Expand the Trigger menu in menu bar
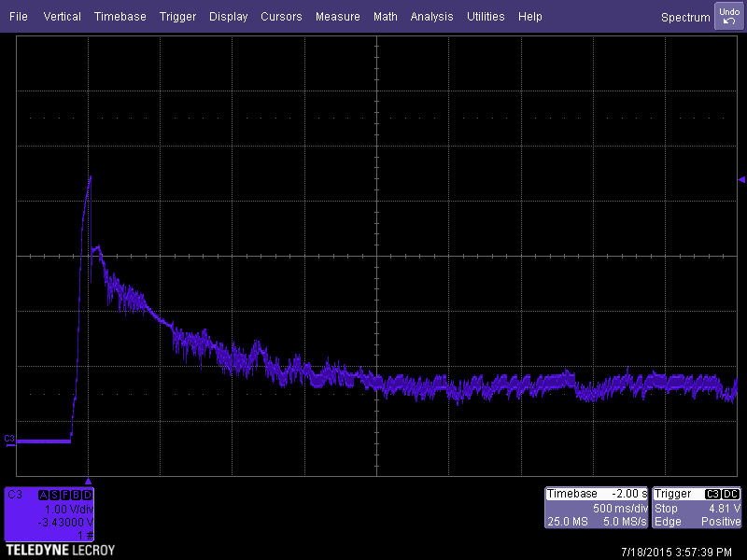The height and width of the screenshot is (560, 747). point(177,17)
